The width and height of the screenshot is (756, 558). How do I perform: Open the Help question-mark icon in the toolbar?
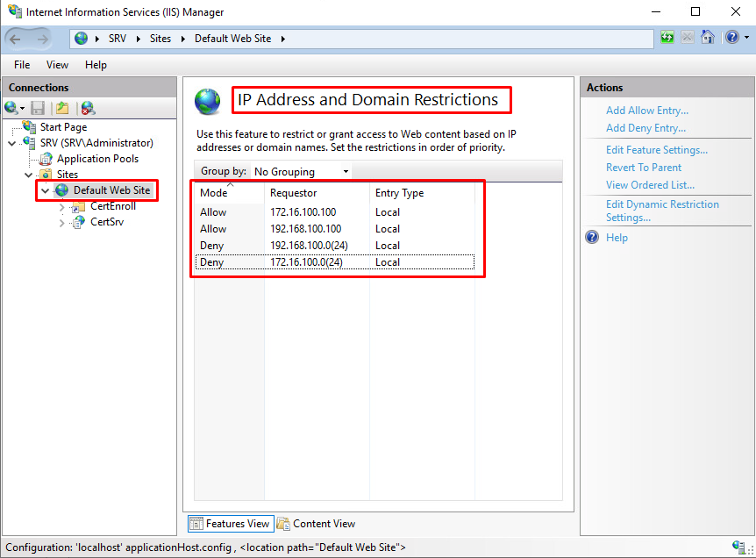click(x=732, y=38)
